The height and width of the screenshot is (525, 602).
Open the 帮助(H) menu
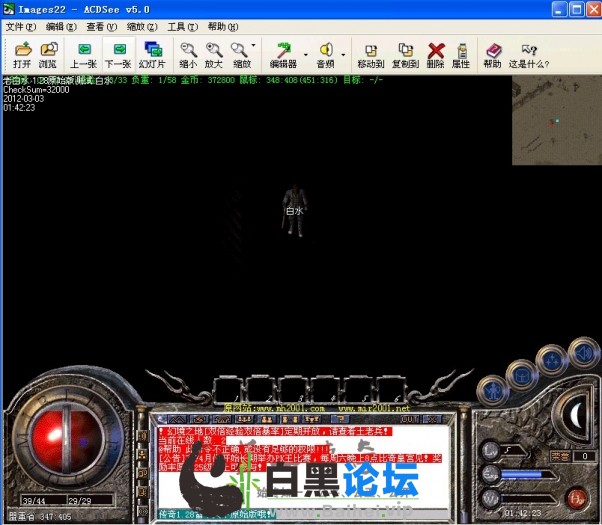223,27
